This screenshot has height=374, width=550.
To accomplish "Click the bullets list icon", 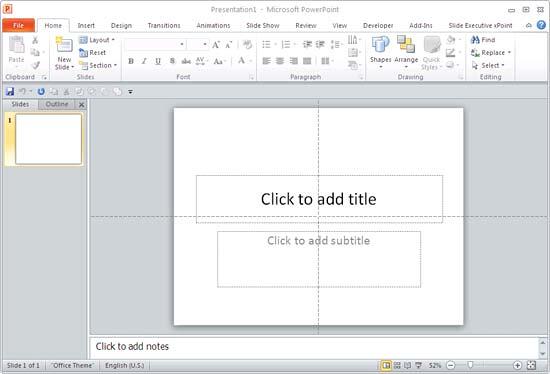I will click(x=267, y=45).
